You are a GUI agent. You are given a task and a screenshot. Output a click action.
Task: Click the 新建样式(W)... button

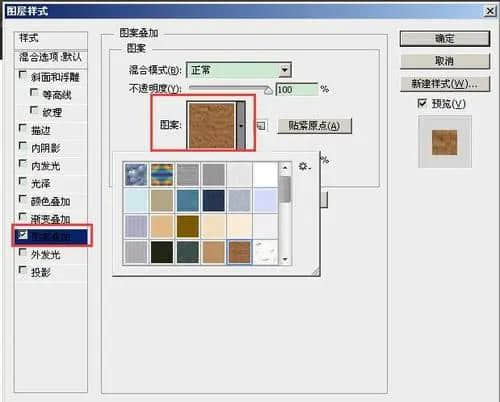click(x=445, y=84)
